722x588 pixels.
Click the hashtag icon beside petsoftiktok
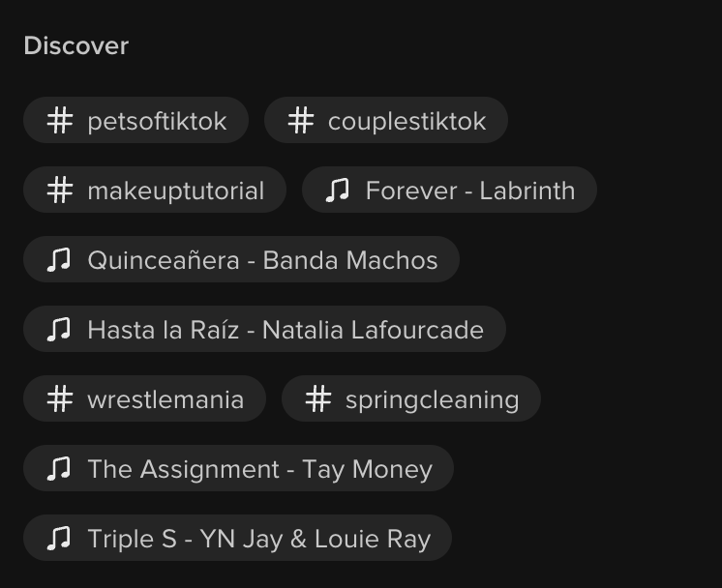tap(60, 121)
